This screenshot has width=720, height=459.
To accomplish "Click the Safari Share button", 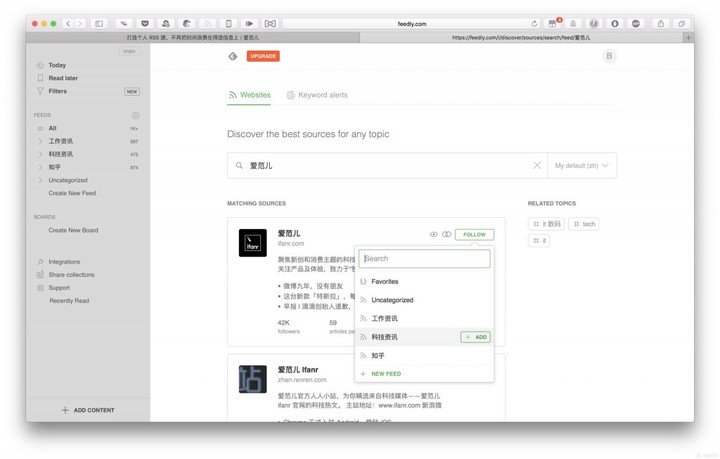I will point(661,23).
